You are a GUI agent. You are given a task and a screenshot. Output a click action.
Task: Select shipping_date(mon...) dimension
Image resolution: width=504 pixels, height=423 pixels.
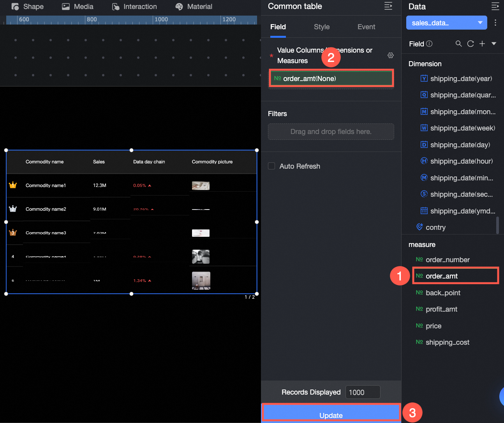458,112
